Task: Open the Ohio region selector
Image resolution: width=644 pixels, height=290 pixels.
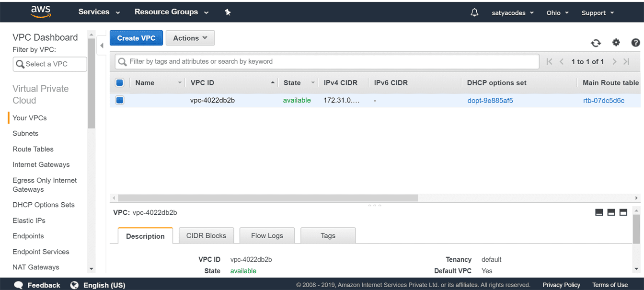Action: (557, 13)
